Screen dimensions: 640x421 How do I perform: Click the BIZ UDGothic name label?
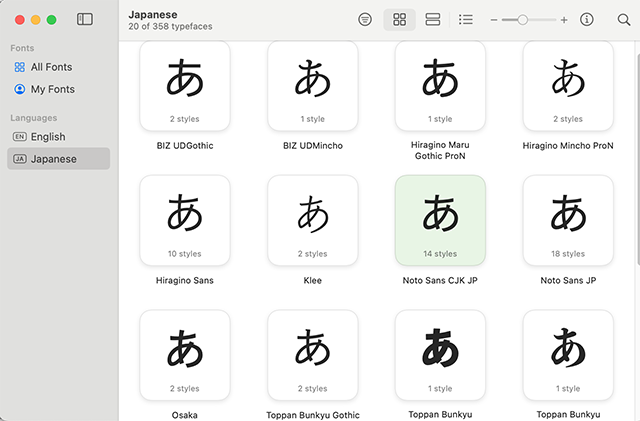click(x=185, y=145)
